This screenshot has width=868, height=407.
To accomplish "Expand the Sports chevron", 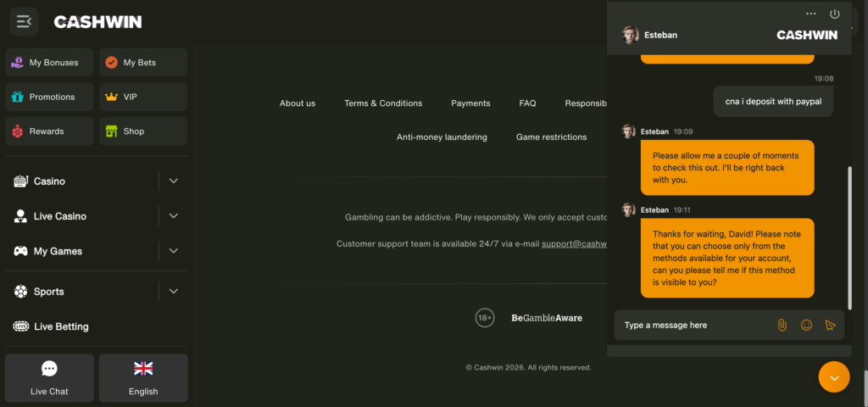I will (173, 292).
